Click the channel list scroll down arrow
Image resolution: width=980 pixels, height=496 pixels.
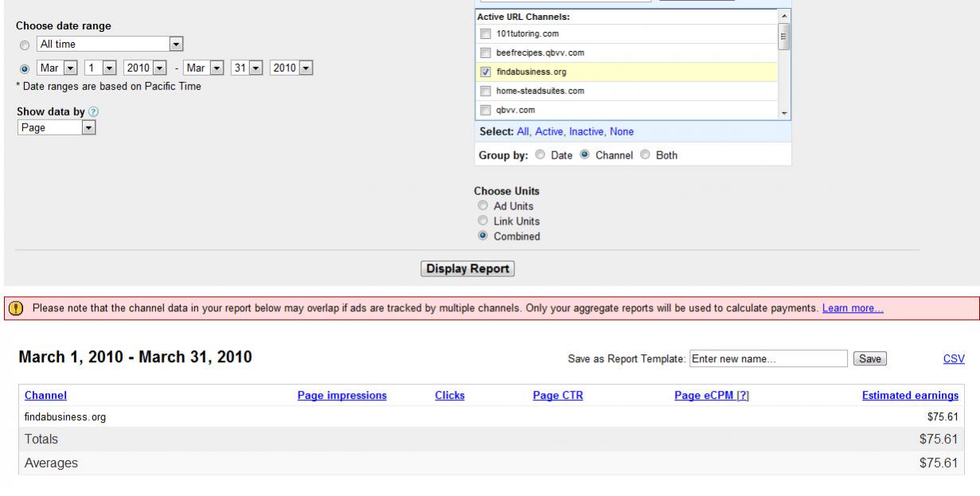point(784,113)
